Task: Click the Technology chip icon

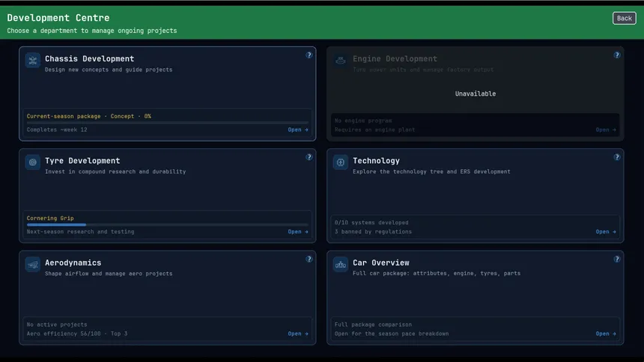Action: 341,162
